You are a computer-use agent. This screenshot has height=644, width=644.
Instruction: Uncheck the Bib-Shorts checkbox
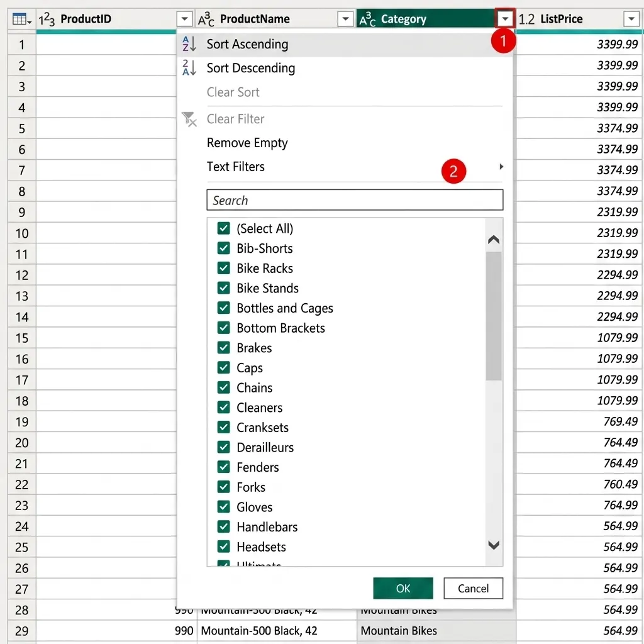click(x=224, y=248)
